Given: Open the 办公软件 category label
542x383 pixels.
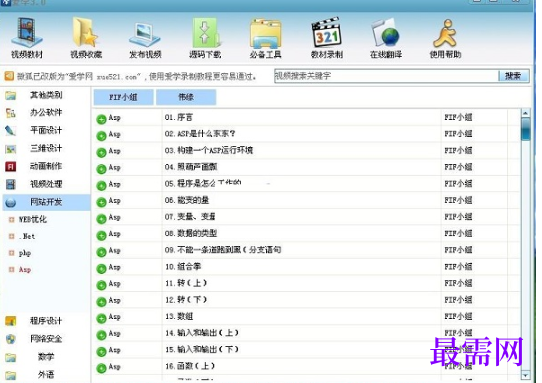Looking at the screenshot, I should 46,113.
